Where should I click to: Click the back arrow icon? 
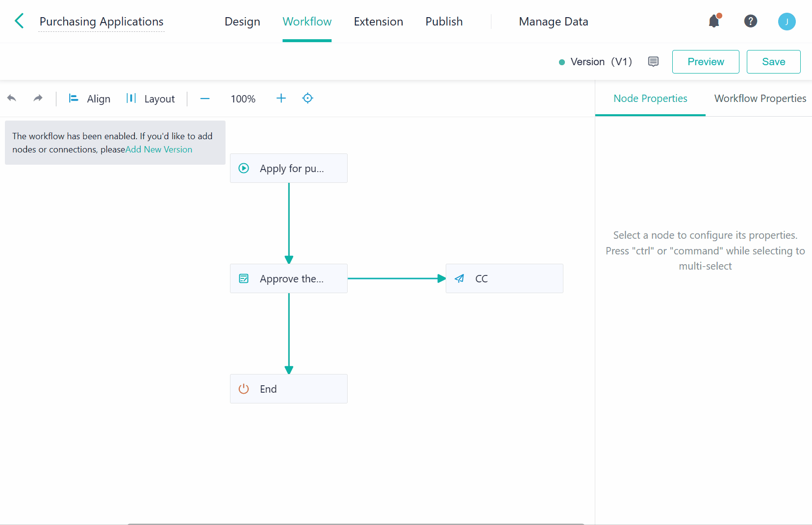pyautogui.click(x=19, y=21)
